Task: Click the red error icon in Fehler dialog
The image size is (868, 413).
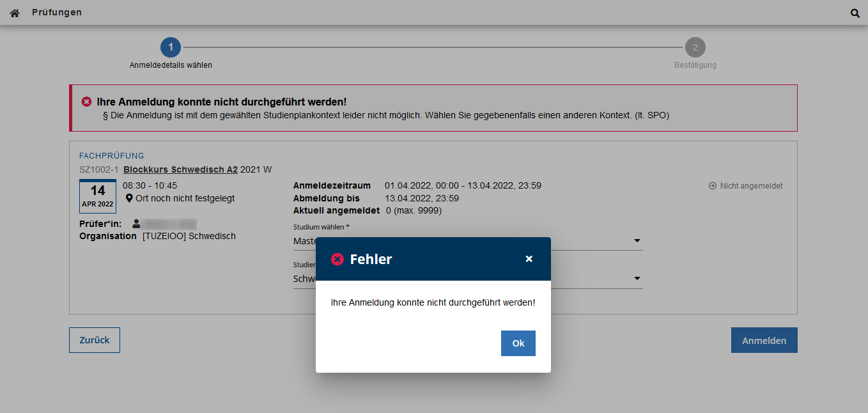Action: click(x=337, y=259)
